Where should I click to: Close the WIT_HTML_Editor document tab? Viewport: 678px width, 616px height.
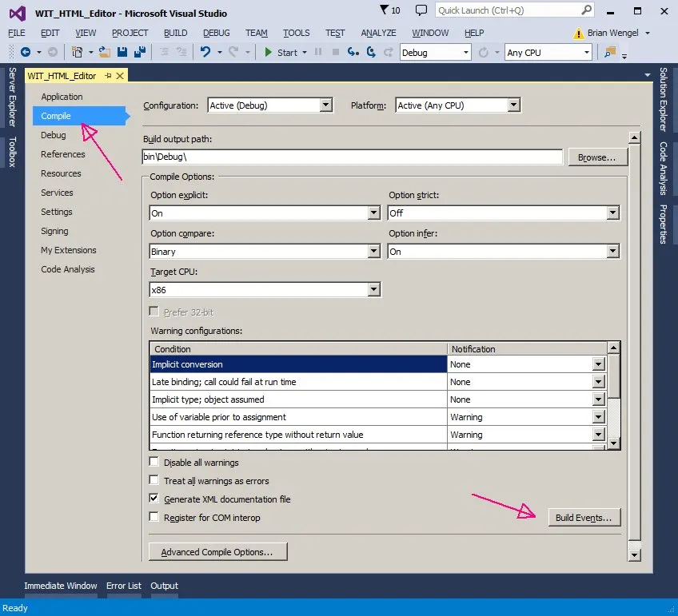120,76
